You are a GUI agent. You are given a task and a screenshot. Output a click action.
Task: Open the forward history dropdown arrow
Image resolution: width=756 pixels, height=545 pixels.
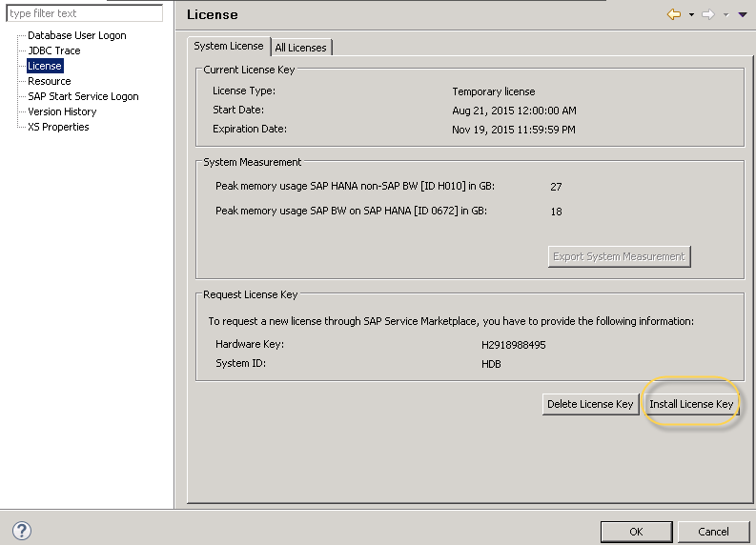pyautogui.click(x=726, y=14)
